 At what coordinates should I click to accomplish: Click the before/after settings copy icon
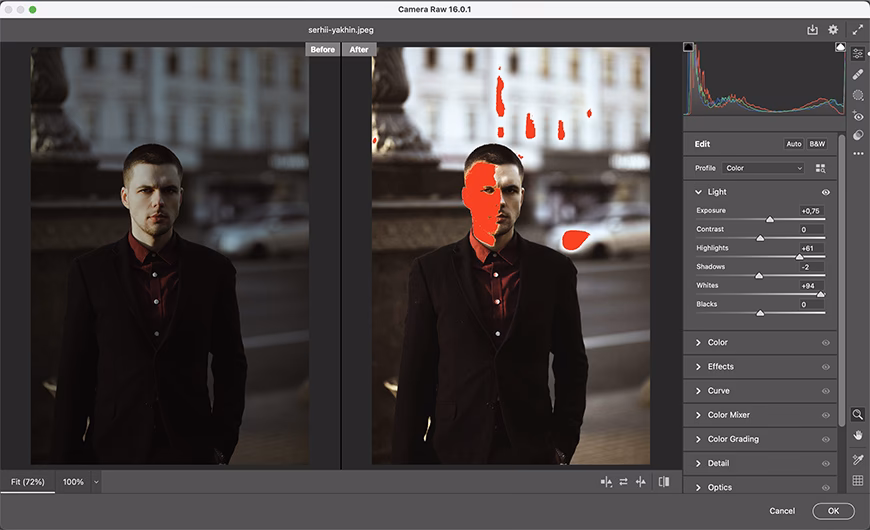(606, 482)
